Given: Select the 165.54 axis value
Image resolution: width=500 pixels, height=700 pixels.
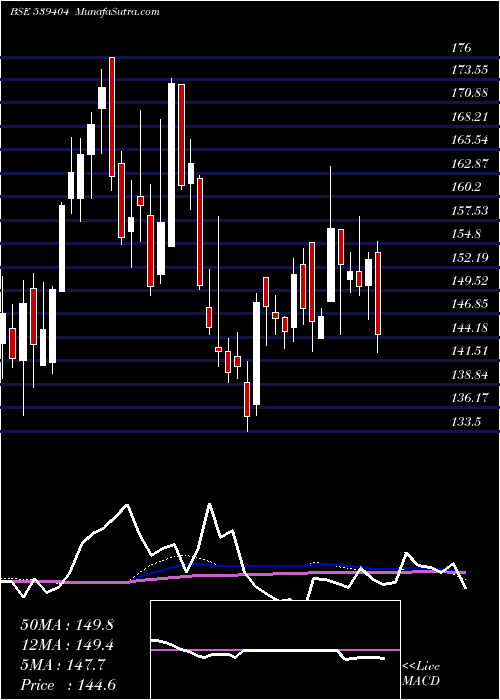Looking at the screenshot, I should pos(469,140).
